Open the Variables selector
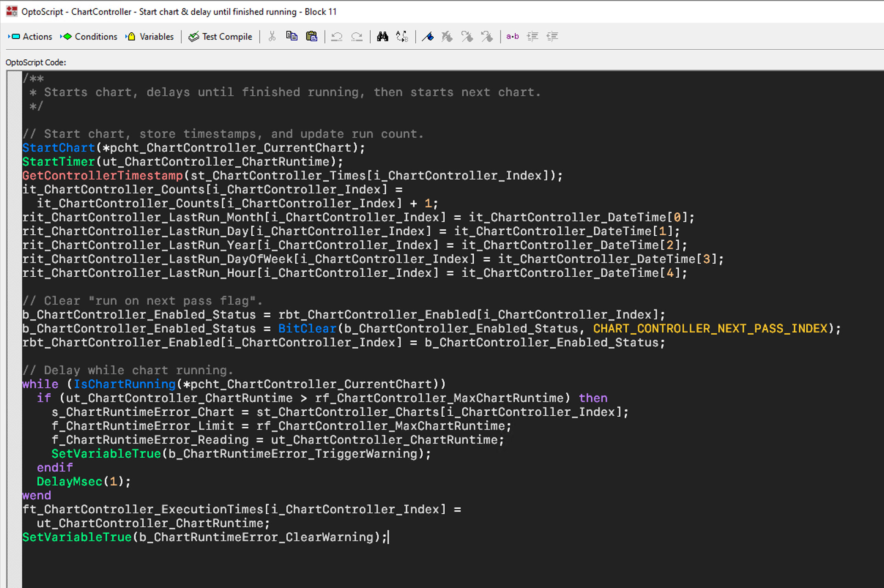 click(150, 37)
